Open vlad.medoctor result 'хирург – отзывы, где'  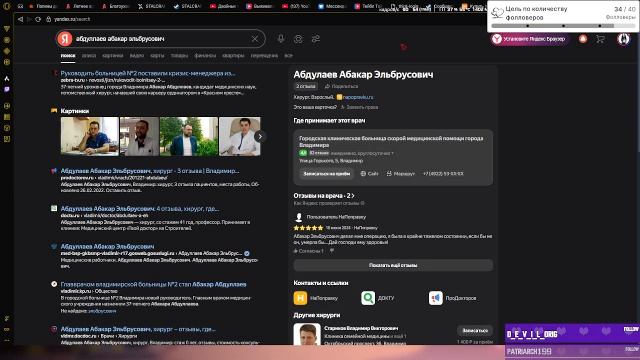coord(138,329)
